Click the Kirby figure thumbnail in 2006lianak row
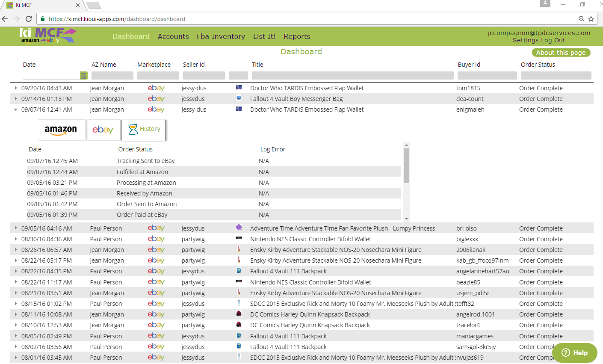Image resolution: width=603 pixels, height=364 pixels. [239, 249]
